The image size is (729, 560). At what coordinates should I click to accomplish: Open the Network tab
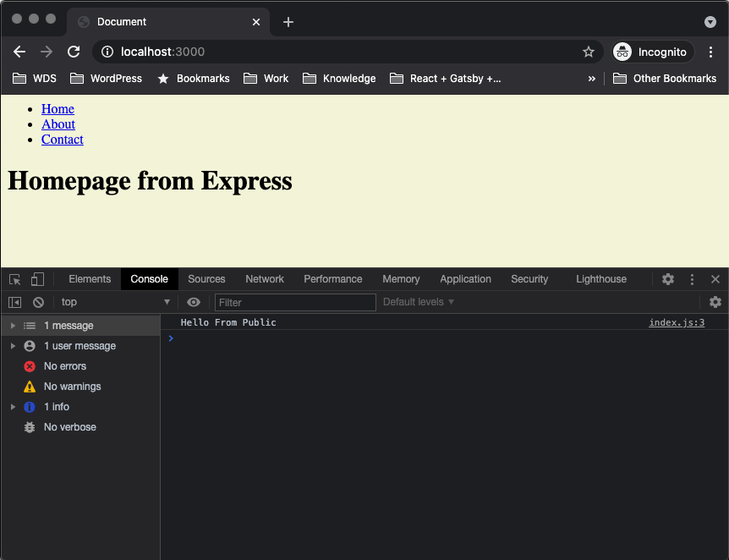pos(265,279)
